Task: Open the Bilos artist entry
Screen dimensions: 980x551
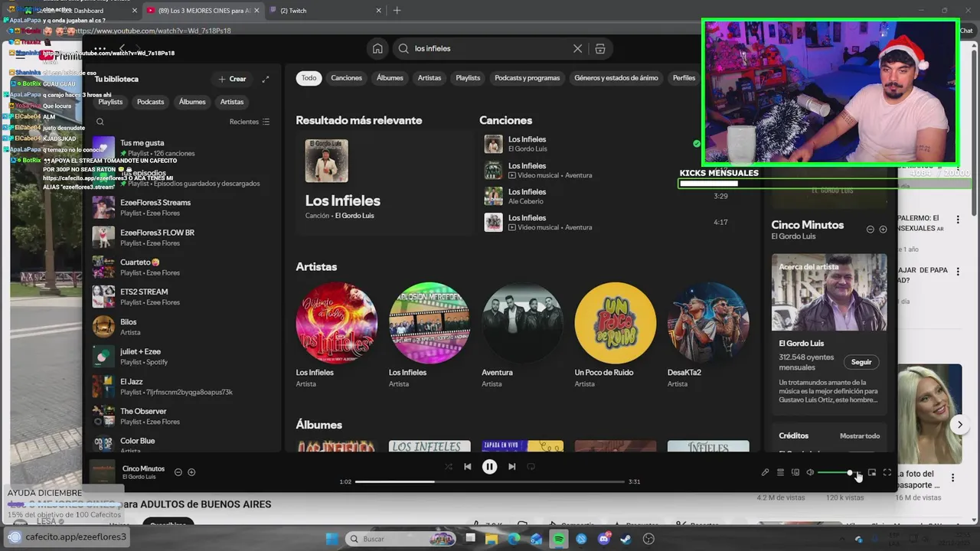Action: click(182, 327)
